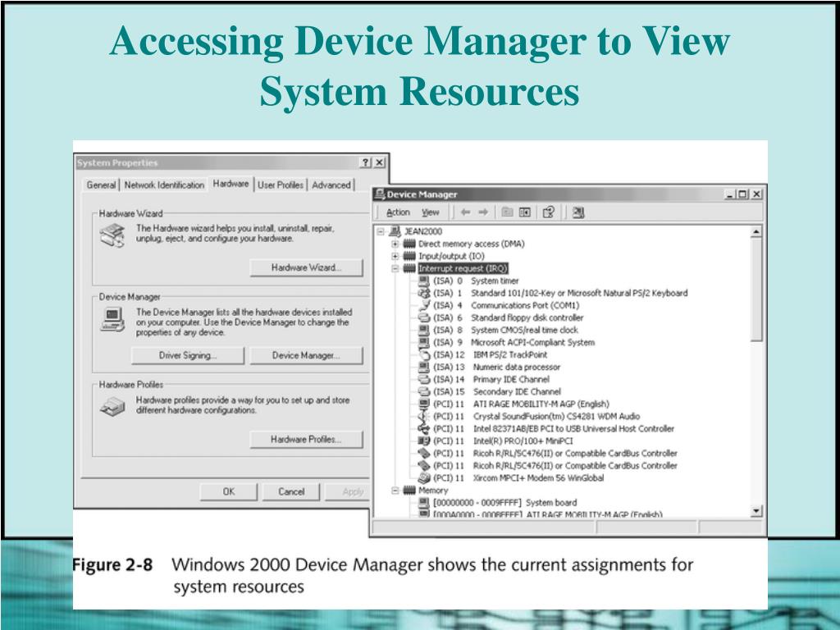This screenshot has width=840, height=630.
Task: Click the Show/Hide console tree toolbar icon
Action: tap(524, 212)
